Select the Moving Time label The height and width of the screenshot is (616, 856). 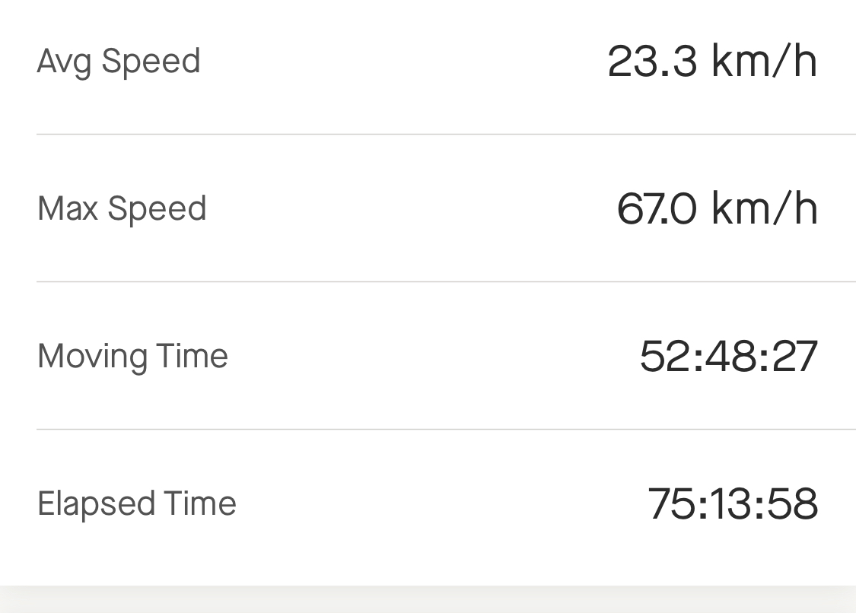tap(132, 356)
